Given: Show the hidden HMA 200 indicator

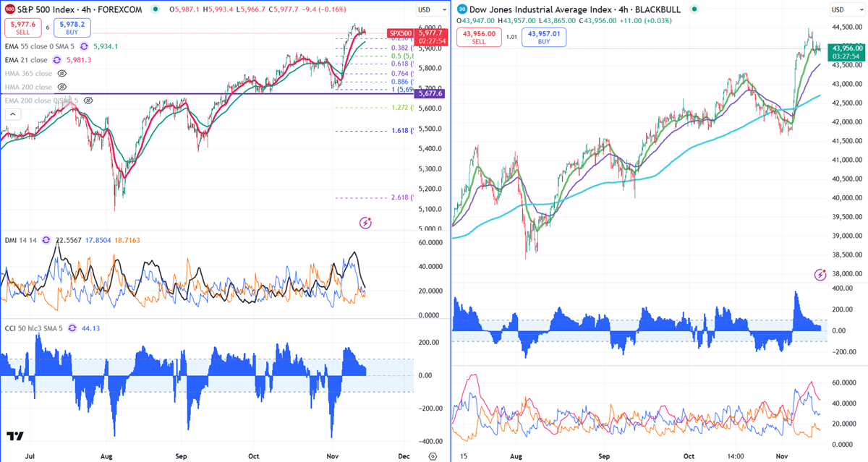Looking at the screenshot, I should coord(61,87).
